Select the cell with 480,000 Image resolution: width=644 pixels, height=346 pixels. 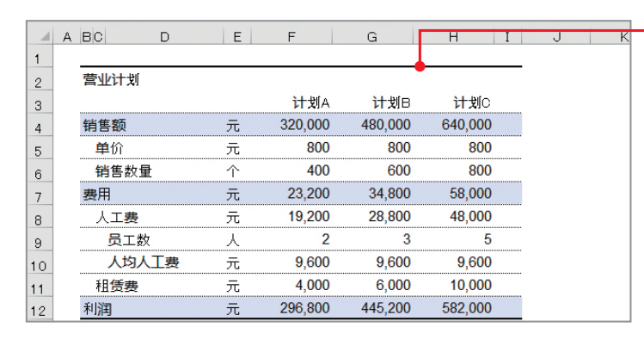click(386, 125)
